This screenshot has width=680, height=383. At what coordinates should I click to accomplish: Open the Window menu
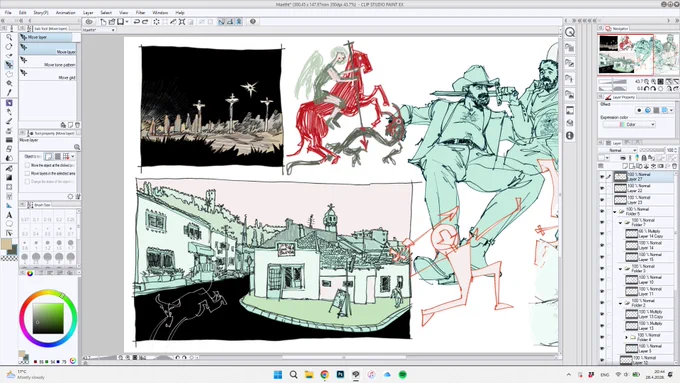click(160, 13)
